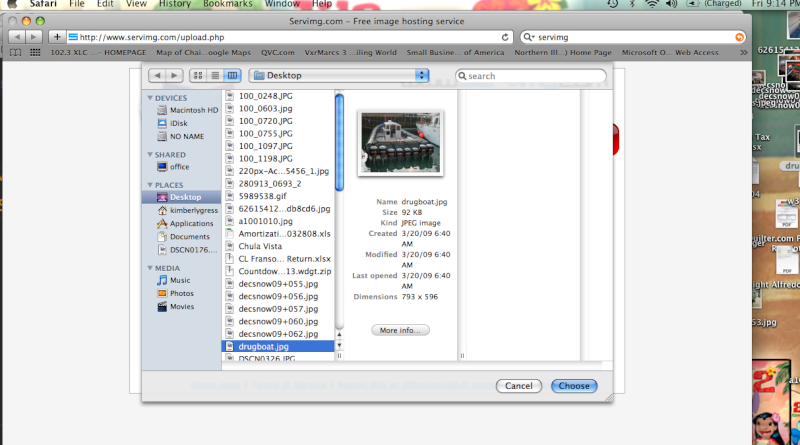800x445 pixels.
Task: Open volume control in menu bar
Action: tap(671, 4)
